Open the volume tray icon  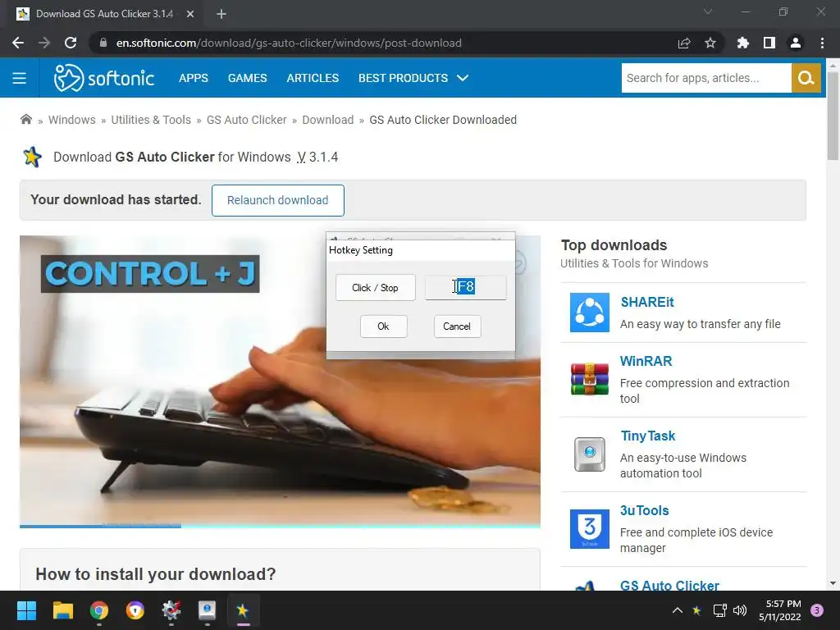click(740, 610)
